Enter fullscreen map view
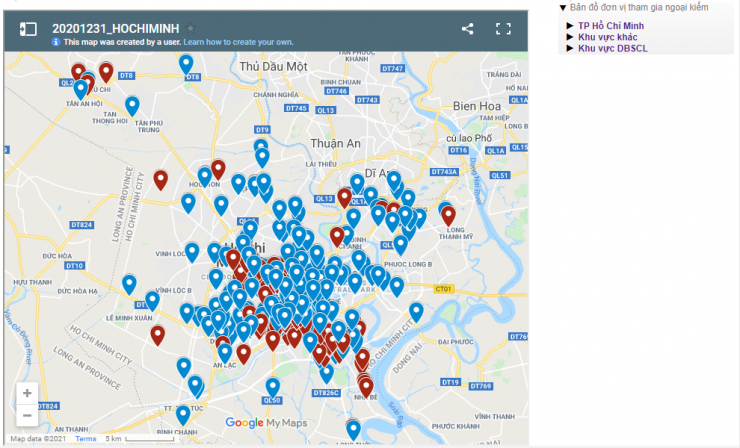Image resolution: width=740 pixels, height=448 pixels. click(x=504, y=29)
